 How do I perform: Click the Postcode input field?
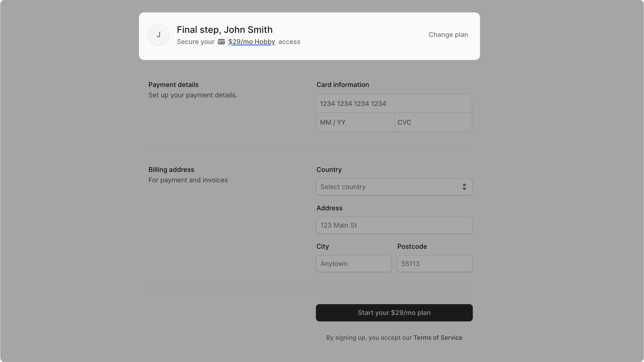pyautogui.click(x=434, y=264)
